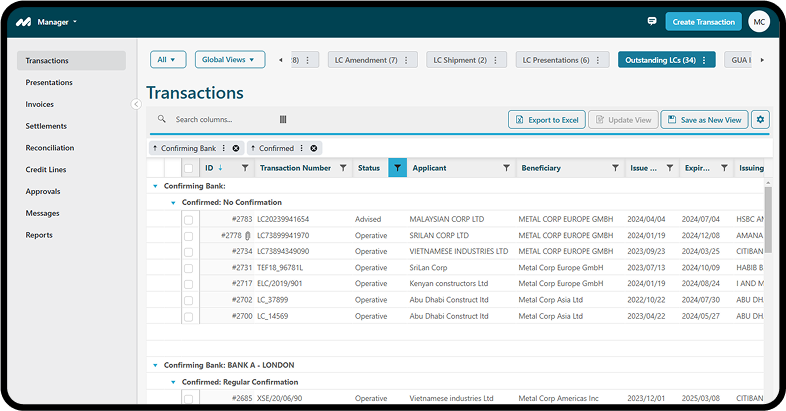Check the row #2700 checkbox
Viewport: 786px width, 411px height.
188,316
